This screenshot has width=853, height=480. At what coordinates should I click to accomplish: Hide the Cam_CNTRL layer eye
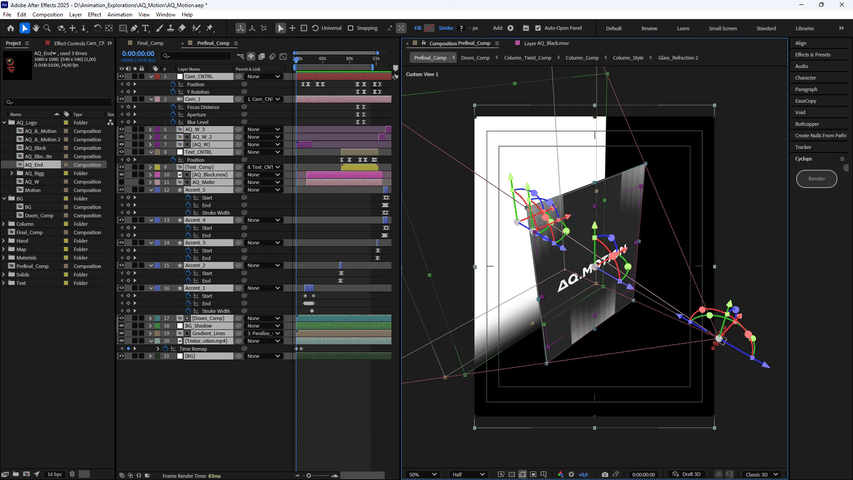121,77
